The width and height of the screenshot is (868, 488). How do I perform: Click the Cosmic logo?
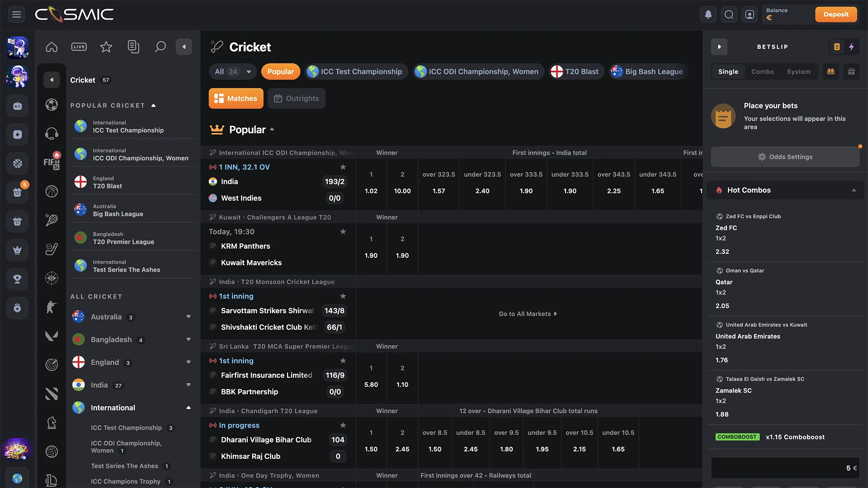[74, 14]
